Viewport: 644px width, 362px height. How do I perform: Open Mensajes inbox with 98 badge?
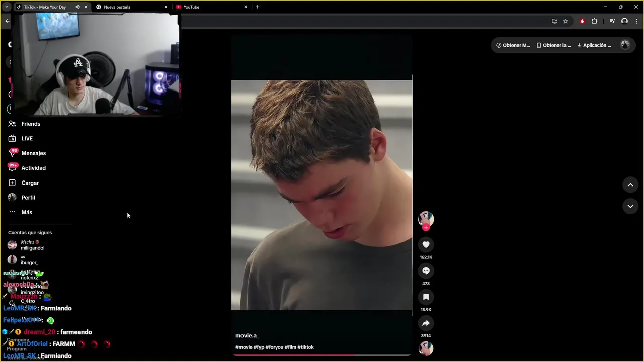(27, 153)
